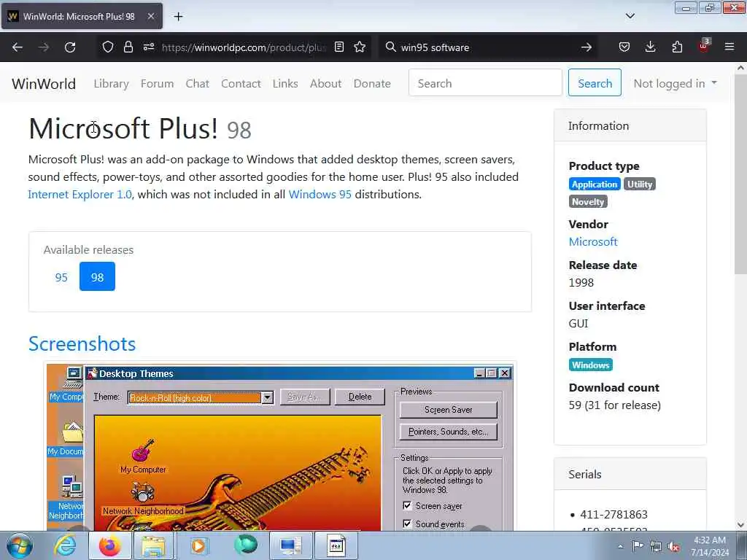Click the Action Center flag tray icon
This screenshot has width=747, height=560.
coord(638,545)
